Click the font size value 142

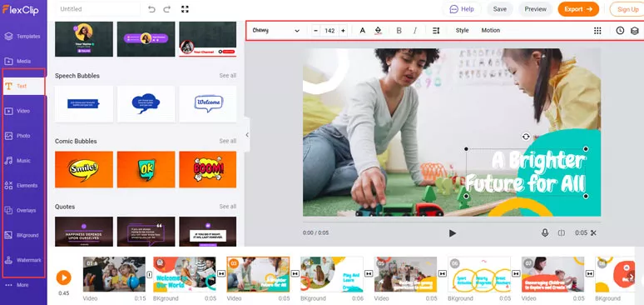pyautogui.click(x=329, y=31)
